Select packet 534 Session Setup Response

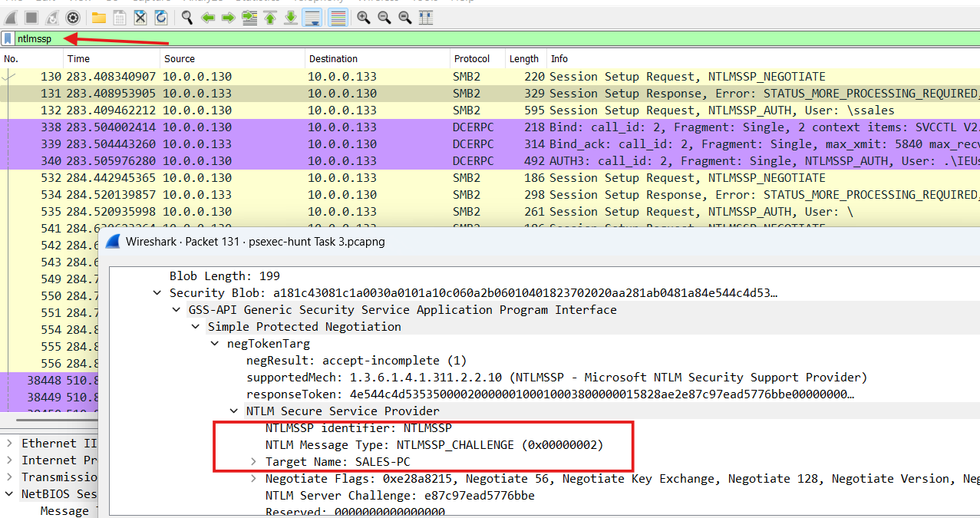(x=490, y=195)
